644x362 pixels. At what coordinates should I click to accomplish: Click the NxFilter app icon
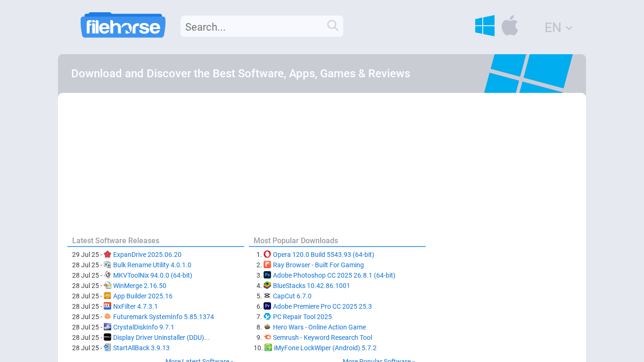click(x=107, y=306)
